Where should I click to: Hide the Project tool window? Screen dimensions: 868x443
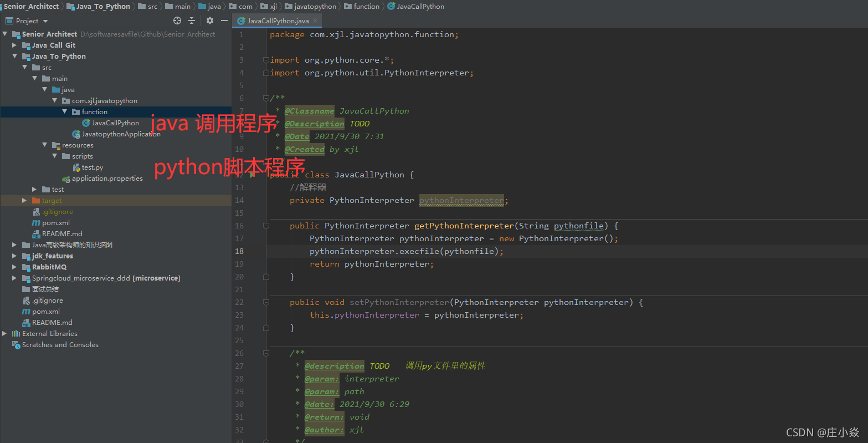pos(224,21)
